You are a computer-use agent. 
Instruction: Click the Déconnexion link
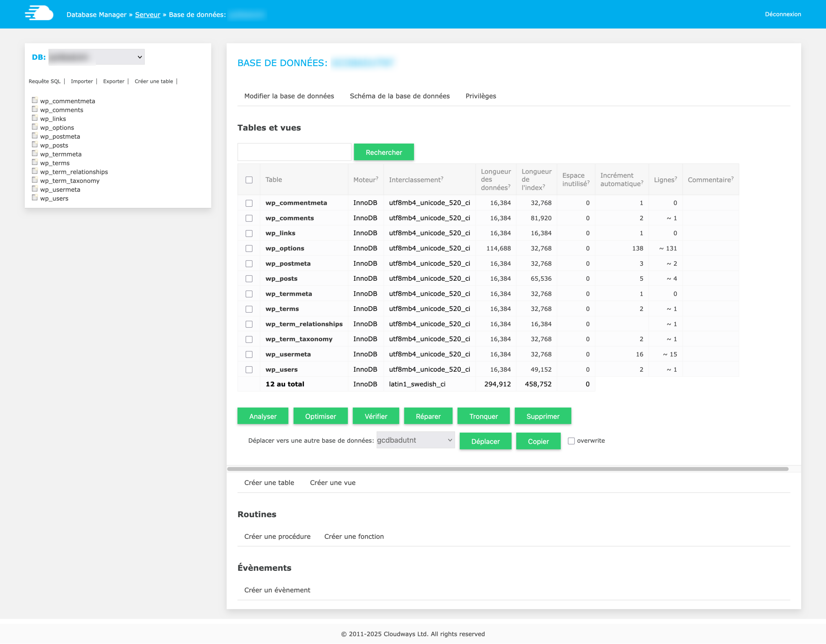(x=782, y=15)
